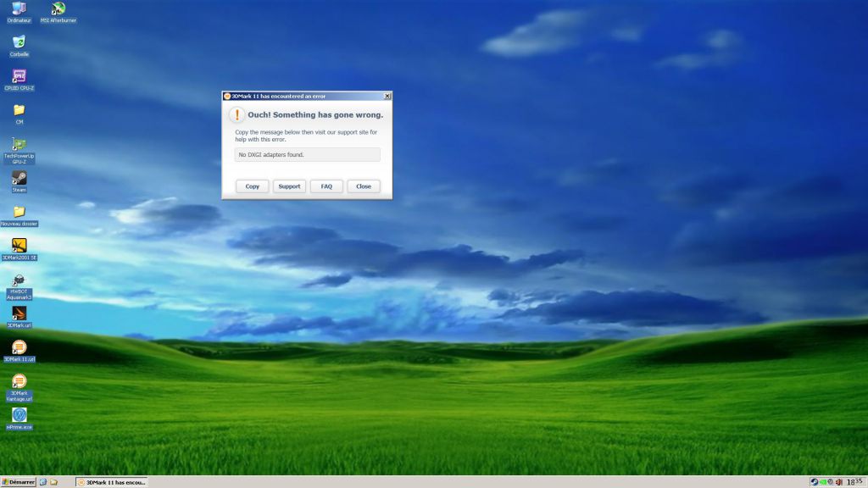Click Copy in the error dialog
Image resolution: width=868 pixels, height=488 pixels.
coord(252,186)
